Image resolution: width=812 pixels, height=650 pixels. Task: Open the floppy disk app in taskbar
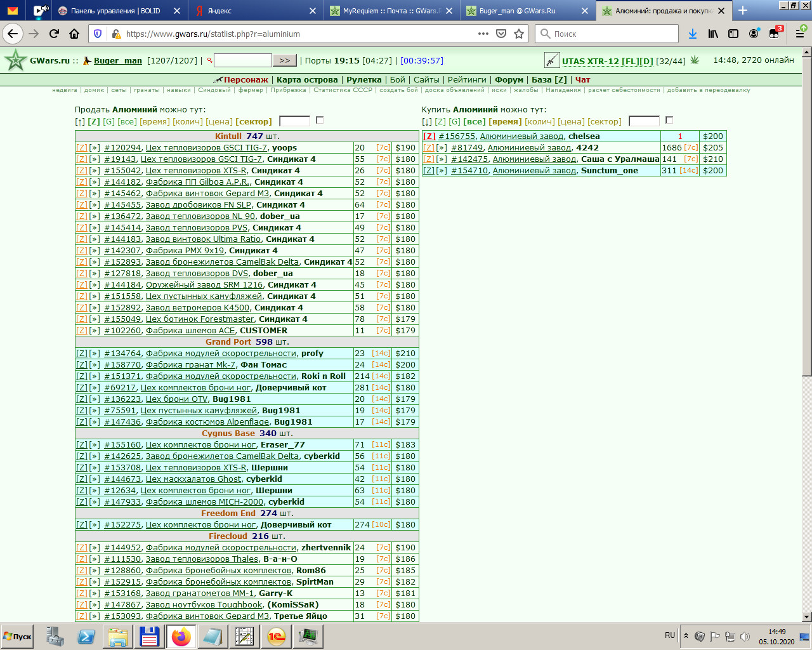pyautogui.click(x=150, y=636)
